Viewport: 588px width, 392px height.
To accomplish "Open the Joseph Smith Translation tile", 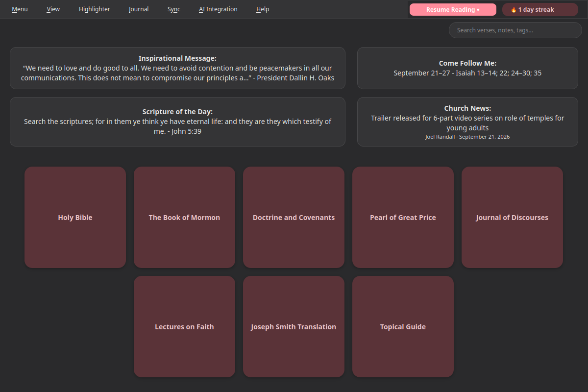I will [294, 327].
